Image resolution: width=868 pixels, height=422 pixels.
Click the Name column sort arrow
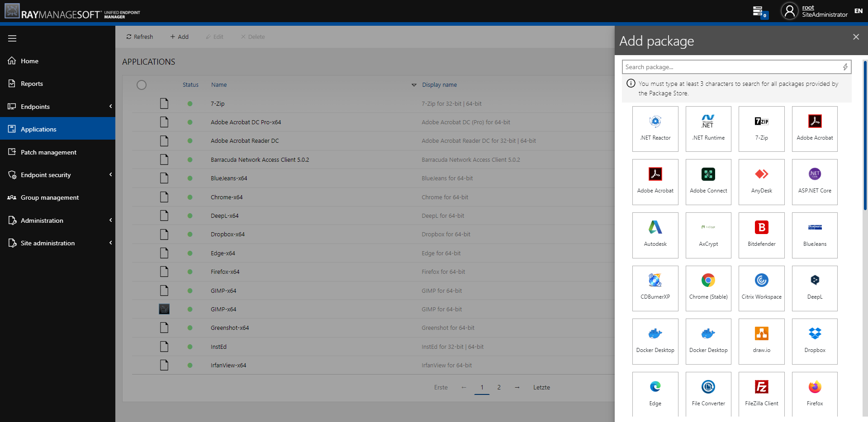pos(413,85)
